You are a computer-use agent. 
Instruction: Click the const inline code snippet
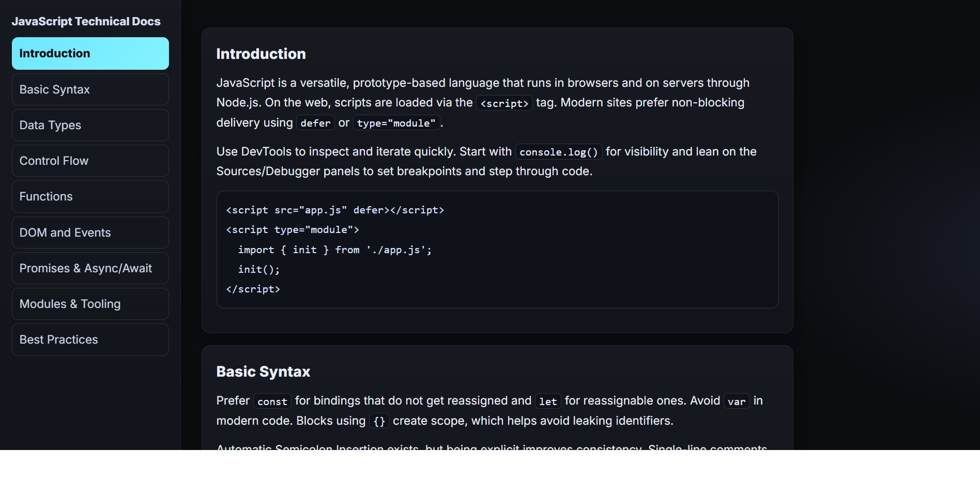(x=272, y=401)
